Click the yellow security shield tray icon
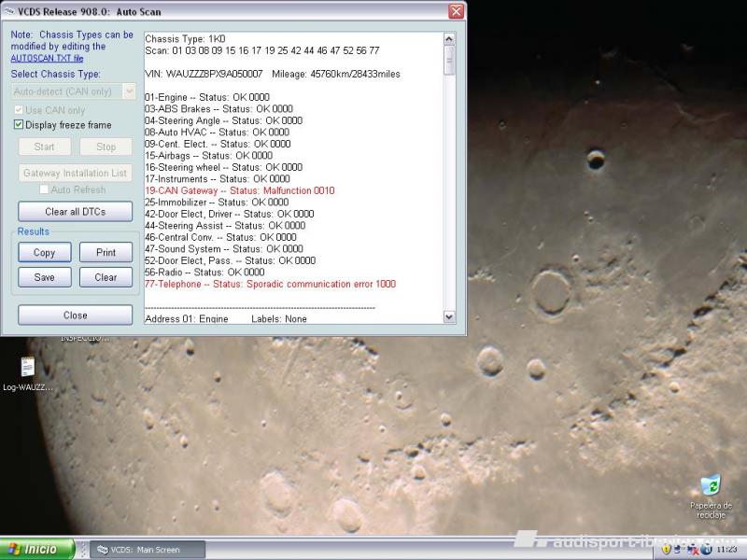 click(666, 549)
